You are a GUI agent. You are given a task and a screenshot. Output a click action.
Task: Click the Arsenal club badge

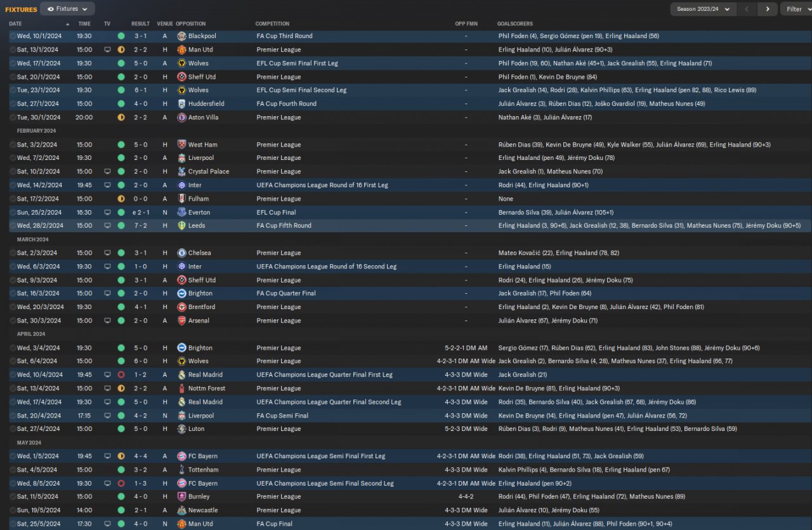tap(181, 321)
